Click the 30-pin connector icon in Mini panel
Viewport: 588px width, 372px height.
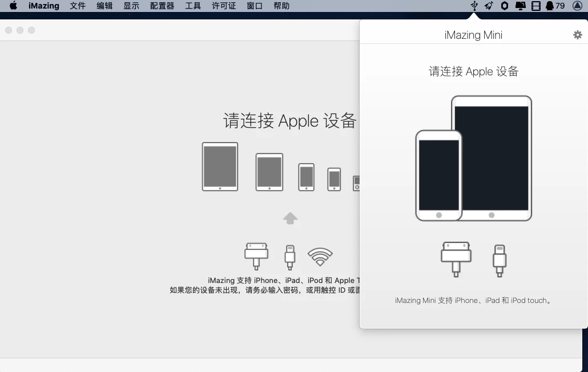coord(456,259)
